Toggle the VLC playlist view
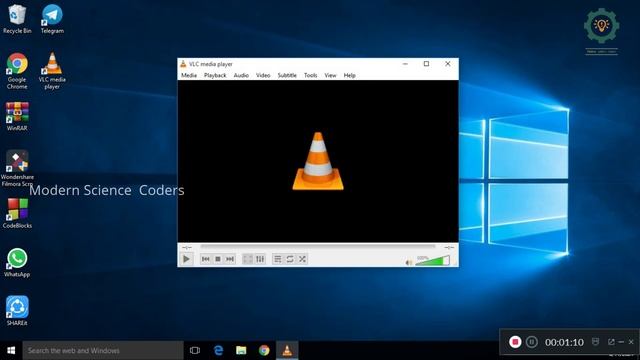 click(x=278, y=259)
